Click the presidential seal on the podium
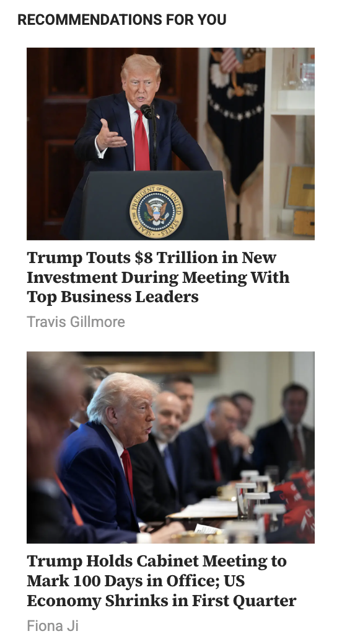 tap(156, 211)
